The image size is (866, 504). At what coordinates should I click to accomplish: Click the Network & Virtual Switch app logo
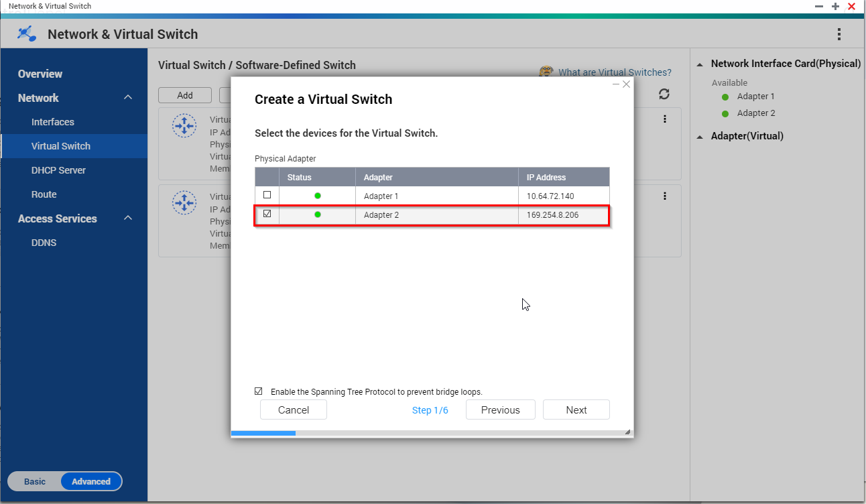(x=27, y=34)
